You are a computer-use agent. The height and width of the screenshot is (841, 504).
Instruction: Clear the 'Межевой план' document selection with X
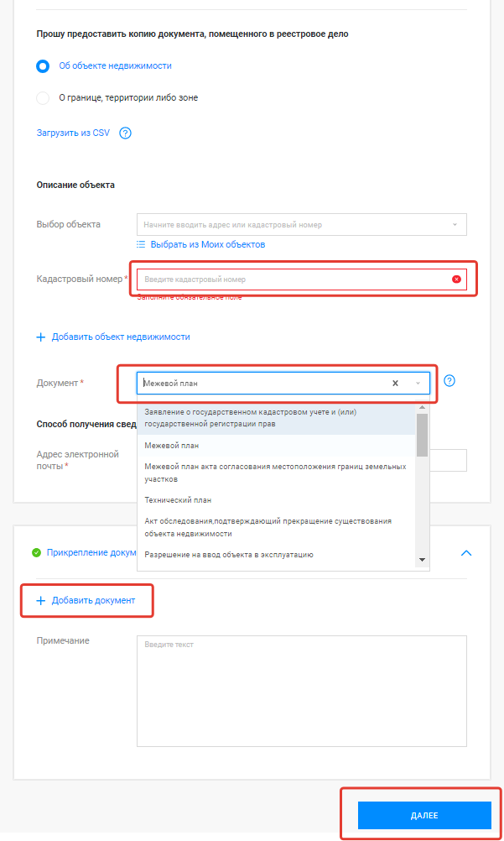[395, 383]
